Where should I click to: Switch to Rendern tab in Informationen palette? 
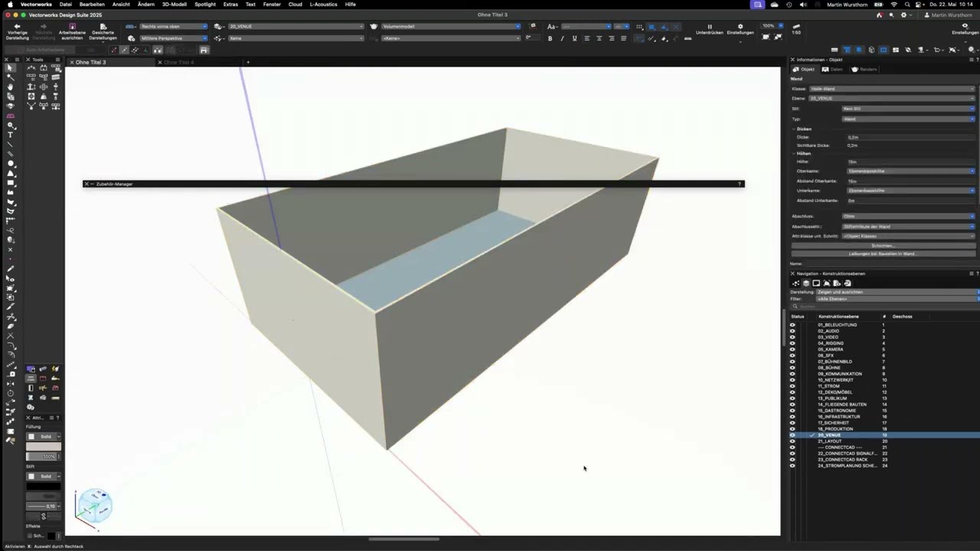[864, 69]
